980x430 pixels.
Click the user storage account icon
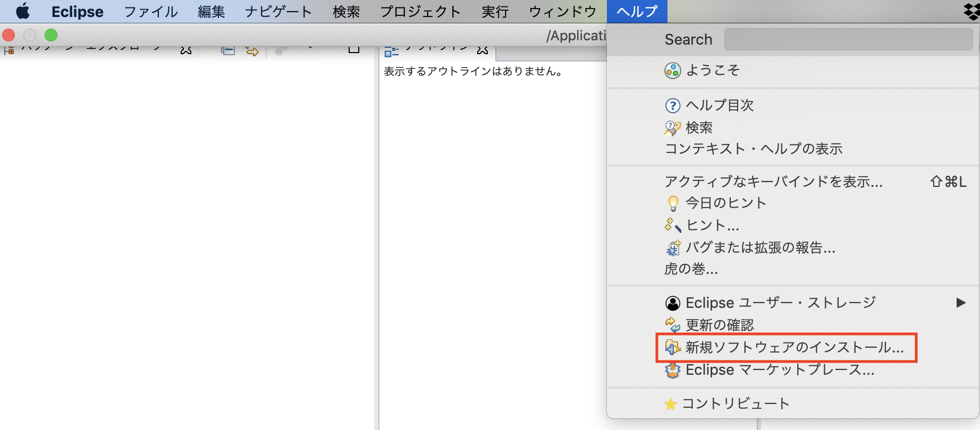coord(673,303)
